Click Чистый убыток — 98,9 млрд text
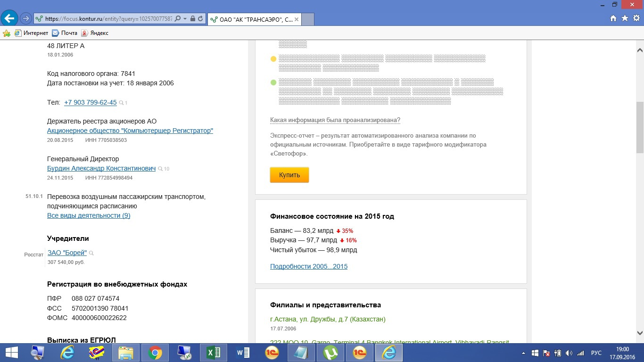 (x=314, y=250)
